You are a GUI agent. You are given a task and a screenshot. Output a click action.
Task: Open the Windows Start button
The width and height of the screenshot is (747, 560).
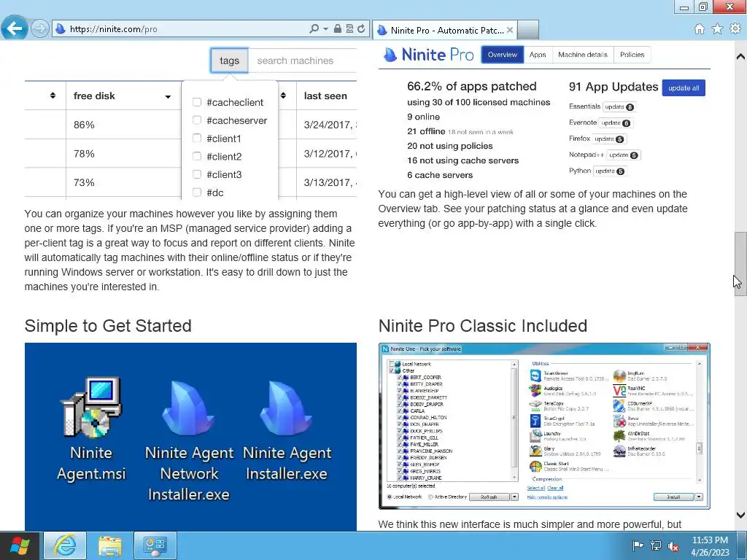[20, 545]
